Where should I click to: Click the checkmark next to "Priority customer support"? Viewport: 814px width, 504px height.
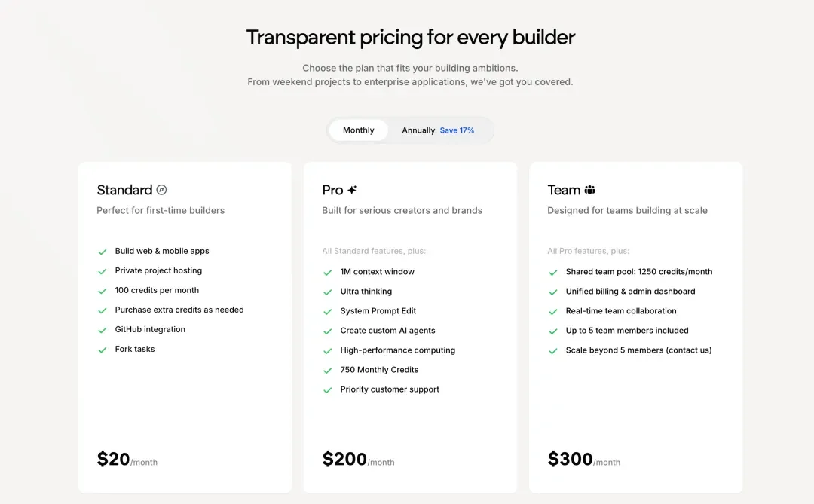coord(329,389)
